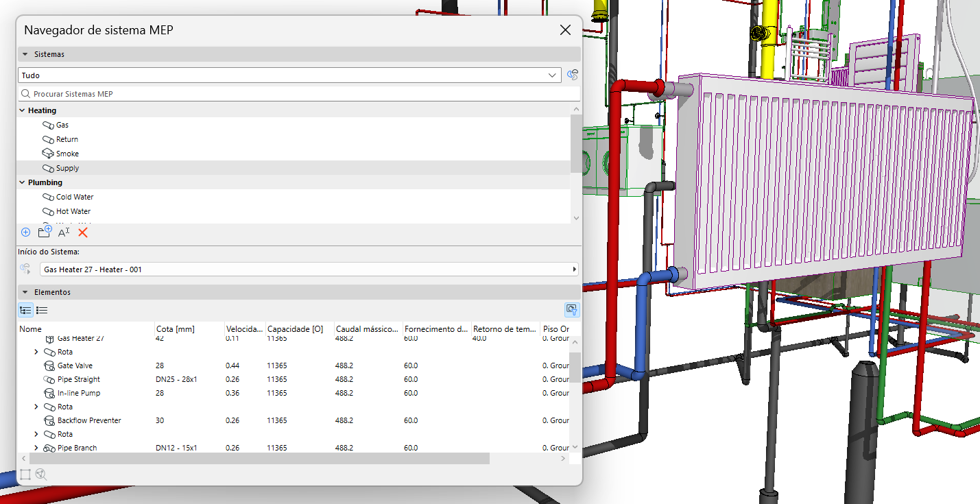This screenshot has height=504, width=980.
Task: Click the Cota [mm] column header
Action: click(176, 329)
